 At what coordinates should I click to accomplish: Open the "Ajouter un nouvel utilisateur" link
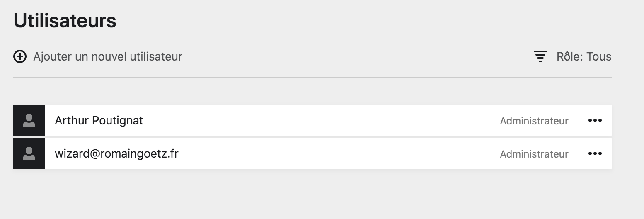(x=107, y=56)
